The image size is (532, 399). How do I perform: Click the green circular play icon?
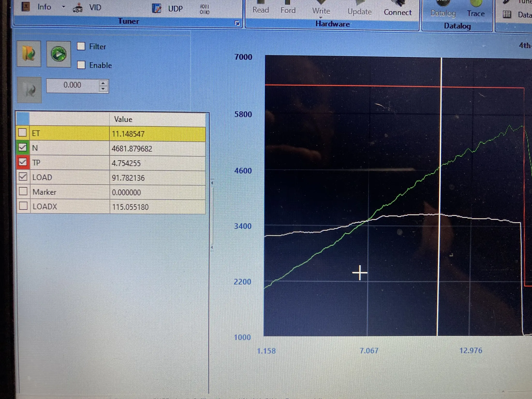59,54
